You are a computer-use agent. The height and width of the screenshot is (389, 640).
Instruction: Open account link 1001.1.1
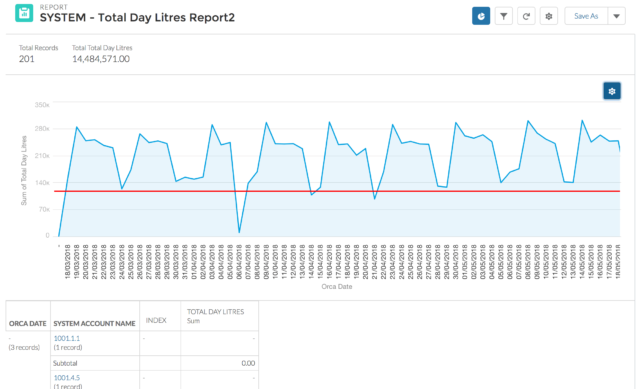67,338
